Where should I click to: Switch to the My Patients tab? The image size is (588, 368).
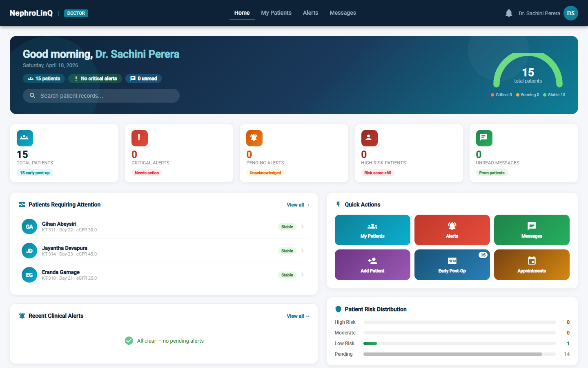[276, 13]
